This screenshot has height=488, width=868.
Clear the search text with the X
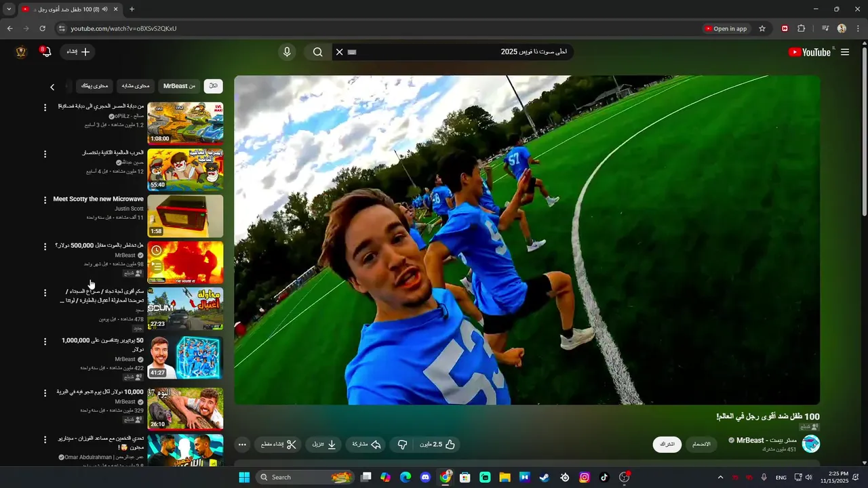[x=340, y=52]
